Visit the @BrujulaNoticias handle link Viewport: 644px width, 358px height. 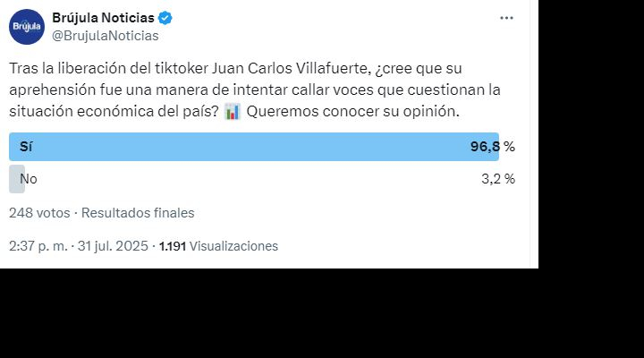106,36
